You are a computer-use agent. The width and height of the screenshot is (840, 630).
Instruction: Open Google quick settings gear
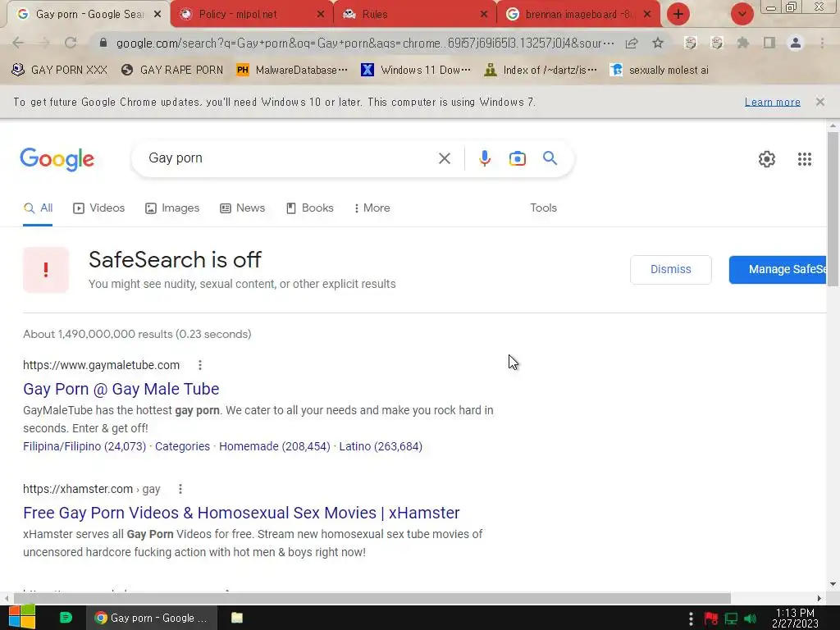(x=767, y=159)
